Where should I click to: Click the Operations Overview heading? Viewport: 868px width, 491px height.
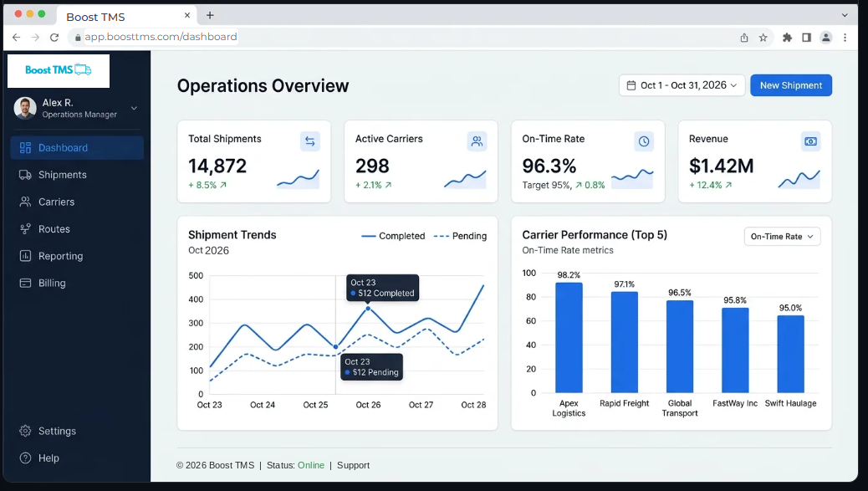click(x=263, y=86)
